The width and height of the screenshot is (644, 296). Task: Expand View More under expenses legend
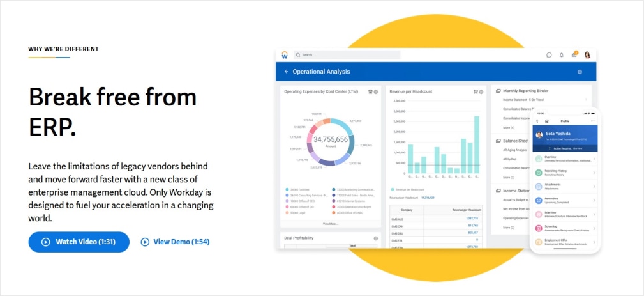330,224
